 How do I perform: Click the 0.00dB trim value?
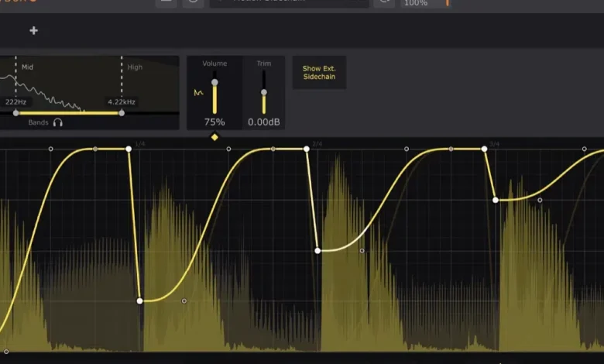point(263,122)
